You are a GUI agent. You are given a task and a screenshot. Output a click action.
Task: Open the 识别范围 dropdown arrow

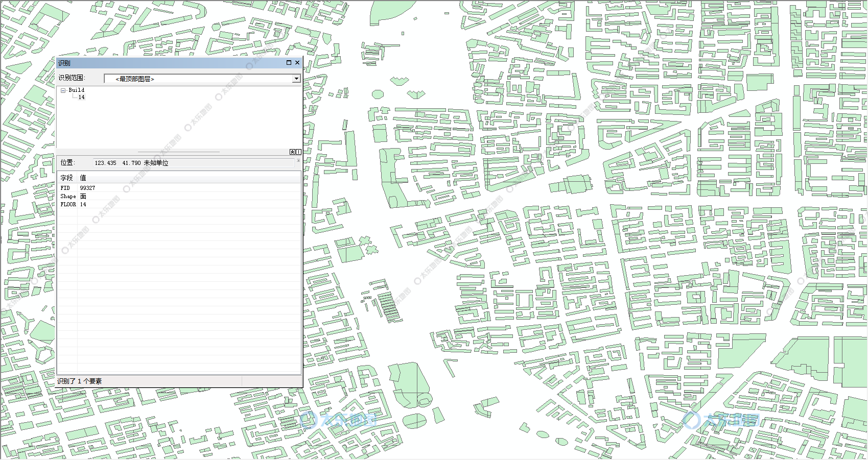coord(296,79)
